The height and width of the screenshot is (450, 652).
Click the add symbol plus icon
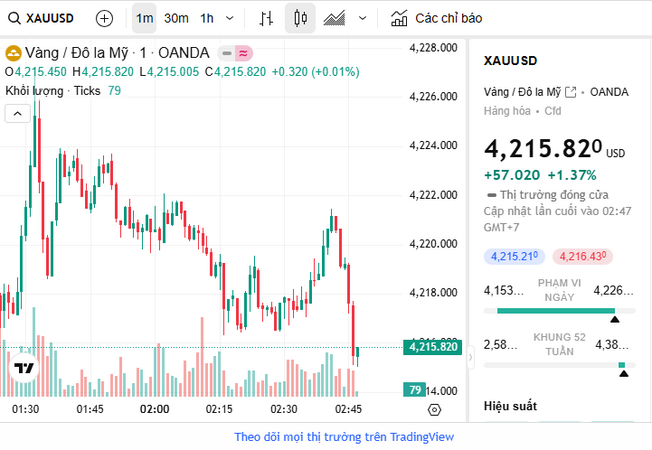pyautogui.click(x=105, y=18)
